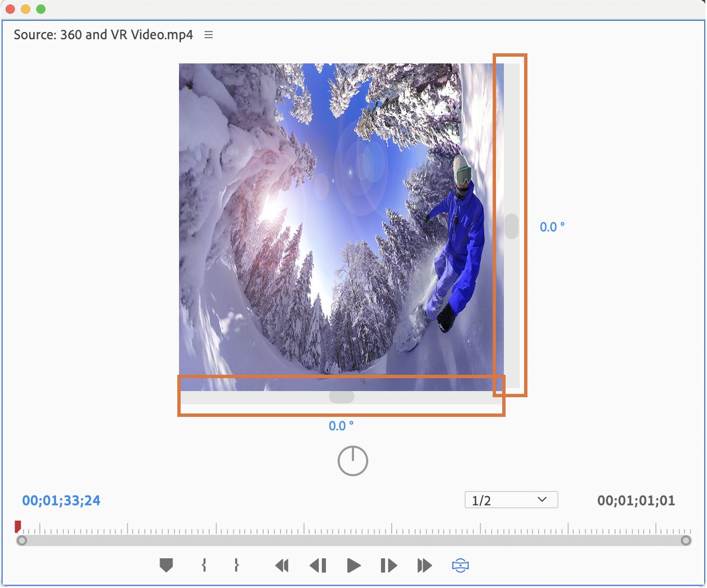Open the 1/2 playback resolution dropdown
Viewport: 707px width, 588px height.
tap(511, 500)
